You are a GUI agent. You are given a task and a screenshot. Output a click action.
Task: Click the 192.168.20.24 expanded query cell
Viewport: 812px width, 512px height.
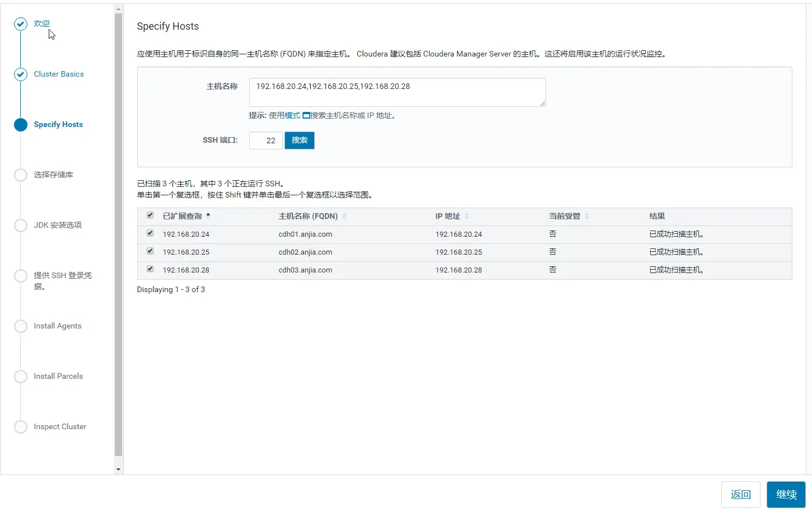[x=186, y=234]
